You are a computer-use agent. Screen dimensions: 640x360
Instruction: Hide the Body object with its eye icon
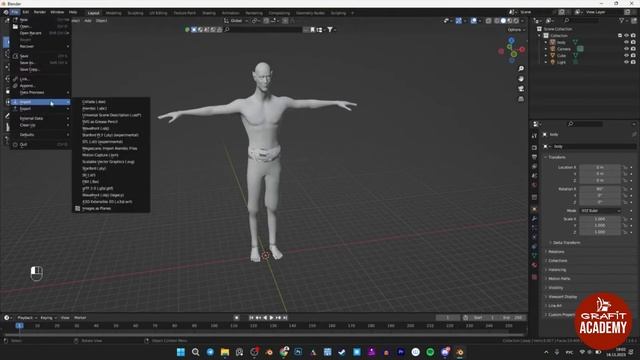click(x=626, y=42)
